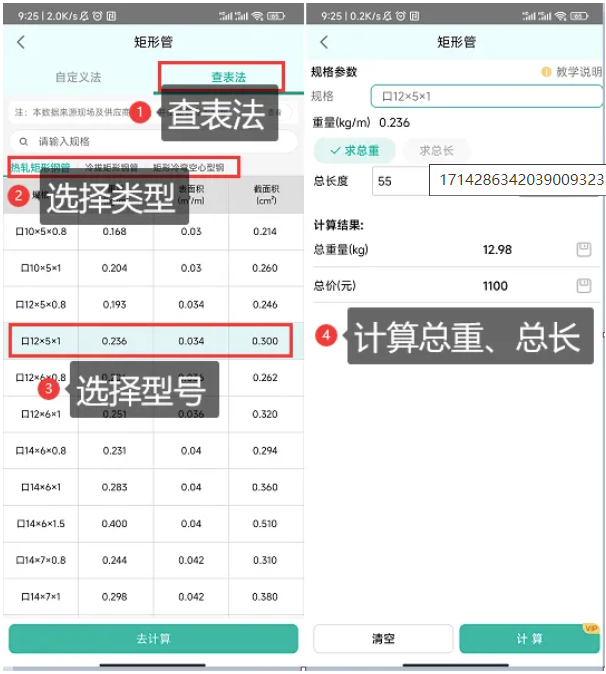The image size is (606, 674).
Task: Click section area value 0.260
Action: 265,268
